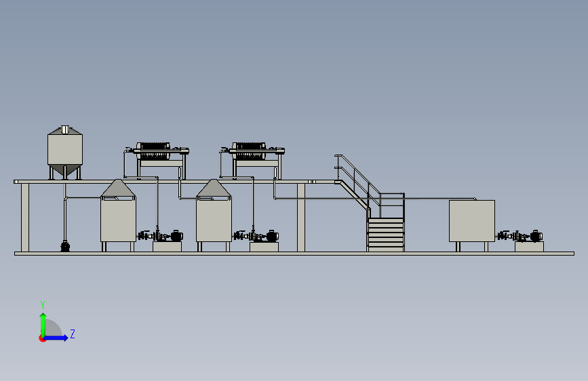Screen dimensions: 588x381
Task: Select the long horizontal pipe to the right tank
Action: [375, 199]
